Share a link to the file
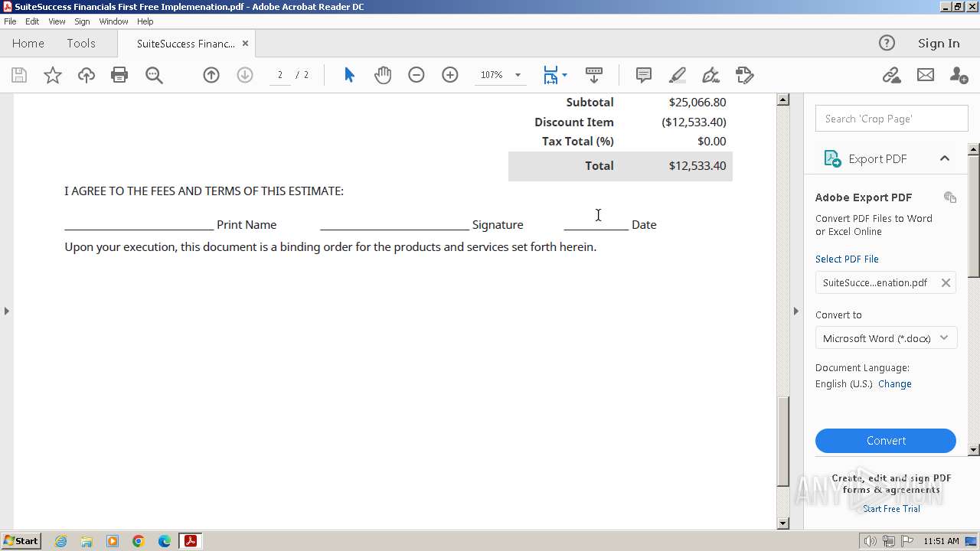The width and height of the screenshot is (980, 551). pos(891,75)
